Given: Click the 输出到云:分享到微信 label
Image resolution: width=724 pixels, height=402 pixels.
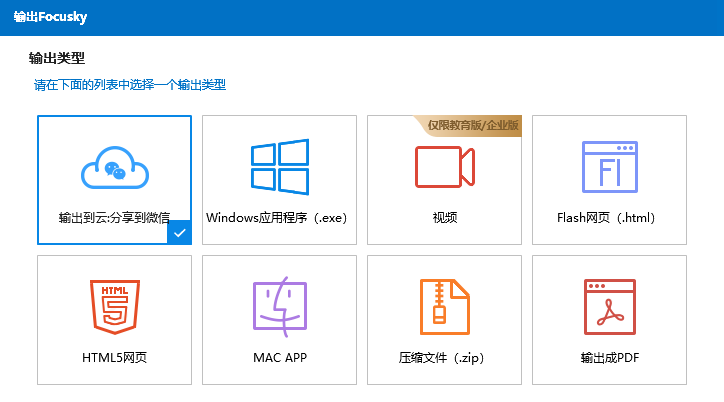Looking at the screenshot, I should (x=114, y=218).
